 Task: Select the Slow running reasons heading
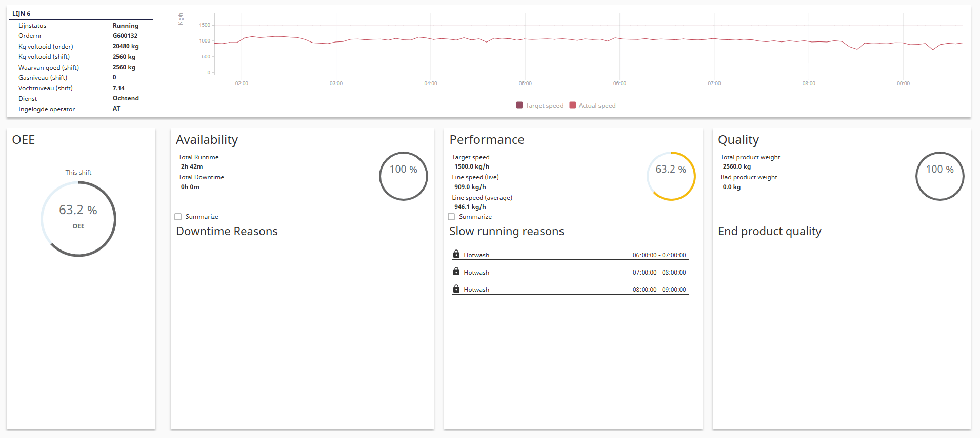(506, 231)
